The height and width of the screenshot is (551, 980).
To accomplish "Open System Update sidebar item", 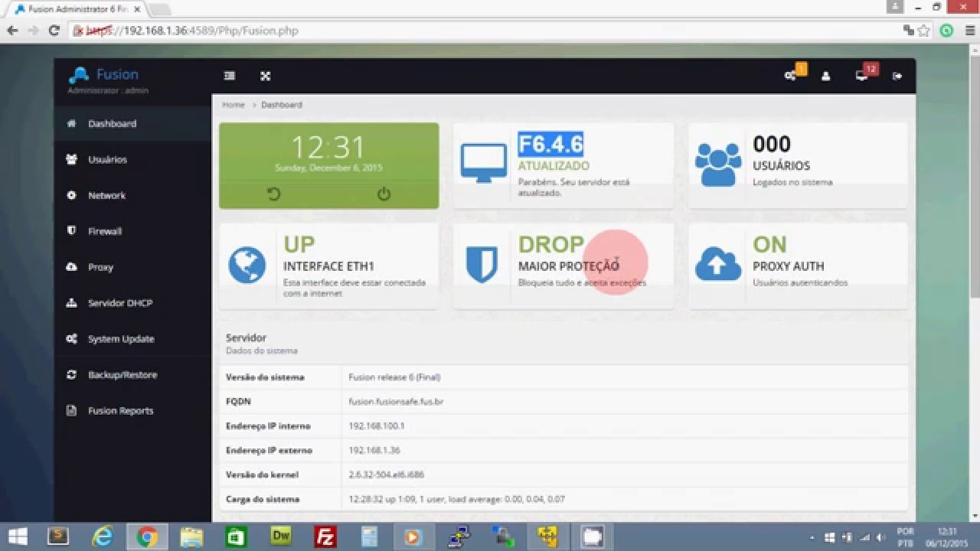I will coord(132,339).
